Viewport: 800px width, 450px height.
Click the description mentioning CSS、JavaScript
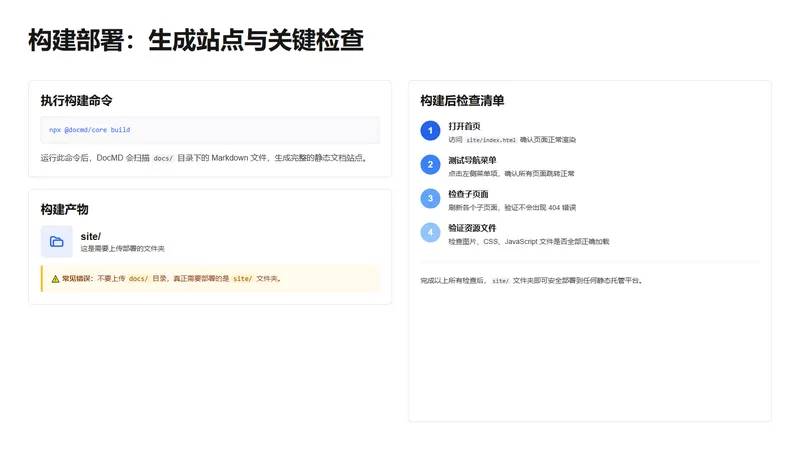[x=529, y=241]
